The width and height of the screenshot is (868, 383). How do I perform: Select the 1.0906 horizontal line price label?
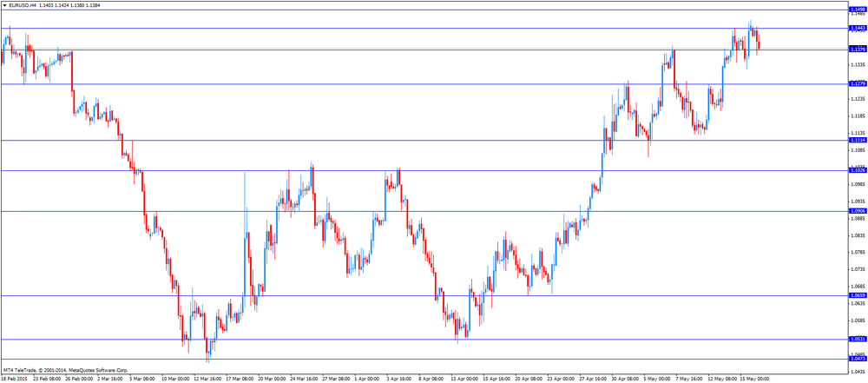[858, 211]
